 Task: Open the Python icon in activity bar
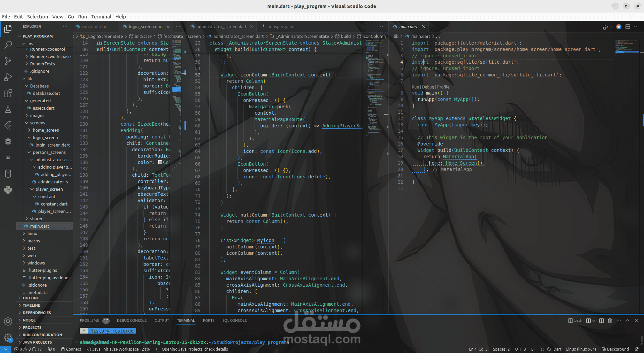8,190
